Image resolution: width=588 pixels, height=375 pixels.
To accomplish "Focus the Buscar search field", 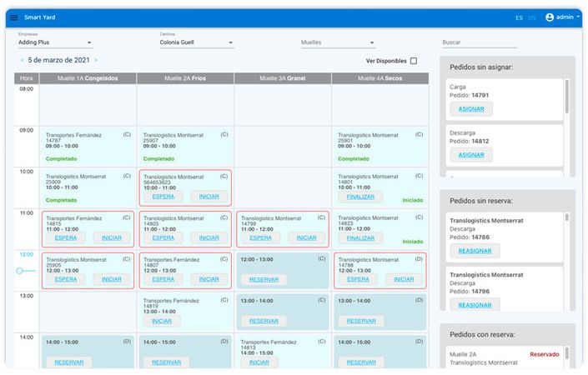I will (480, 42).
